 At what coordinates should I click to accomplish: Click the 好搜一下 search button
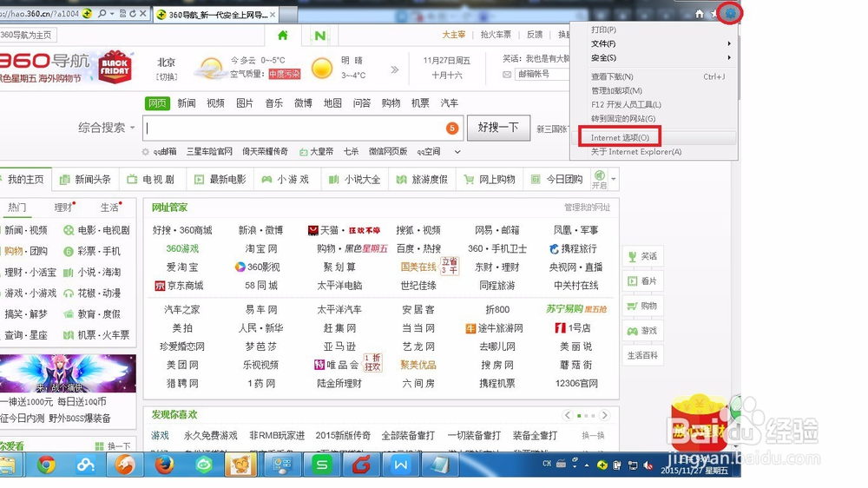click(499, 128)
